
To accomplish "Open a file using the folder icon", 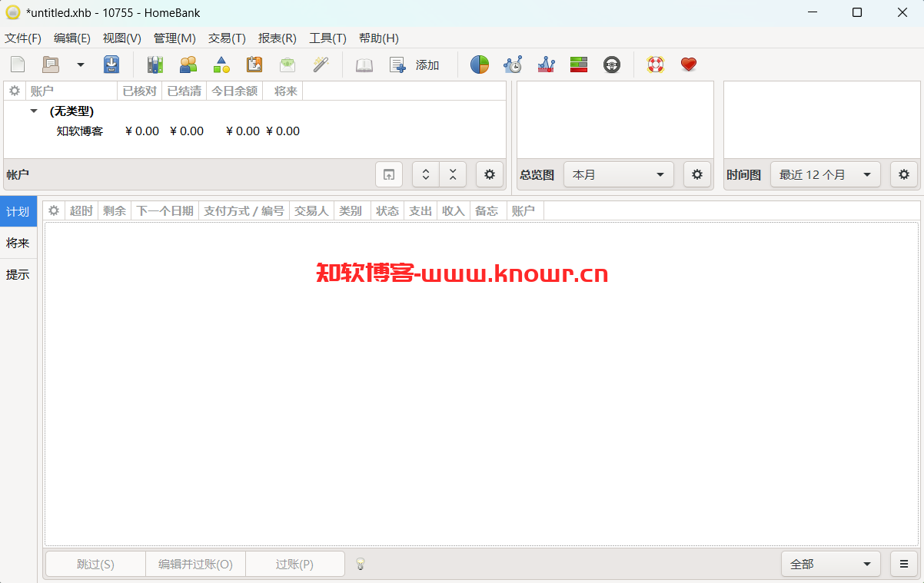I will 51,65.
